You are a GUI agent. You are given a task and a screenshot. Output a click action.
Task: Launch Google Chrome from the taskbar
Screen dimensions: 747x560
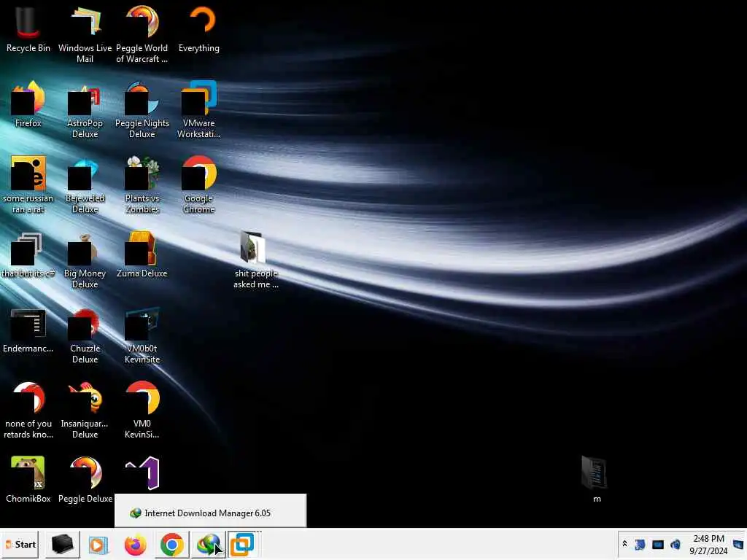click(172, 544)
